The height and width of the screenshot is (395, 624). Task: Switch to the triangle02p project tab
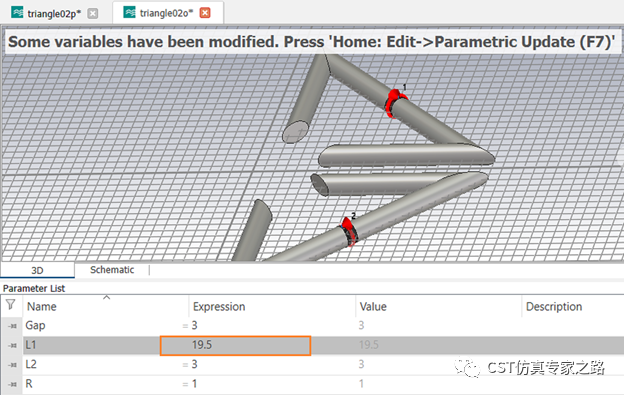(54, 14)
